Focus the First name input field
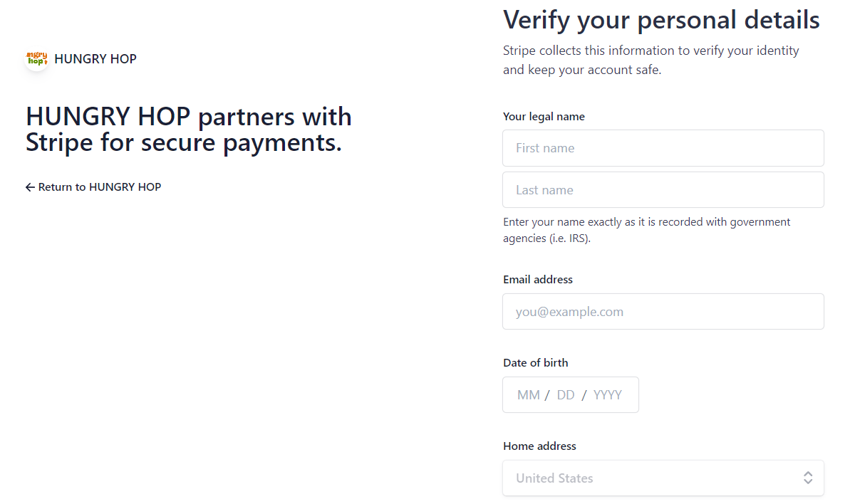 click(663, 148)
